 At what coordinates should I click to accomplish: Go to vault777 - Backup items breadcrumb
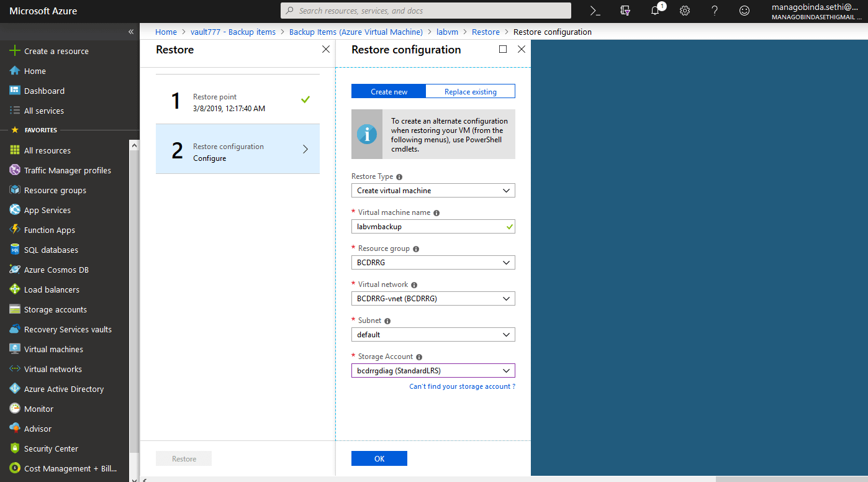point(233,32)
